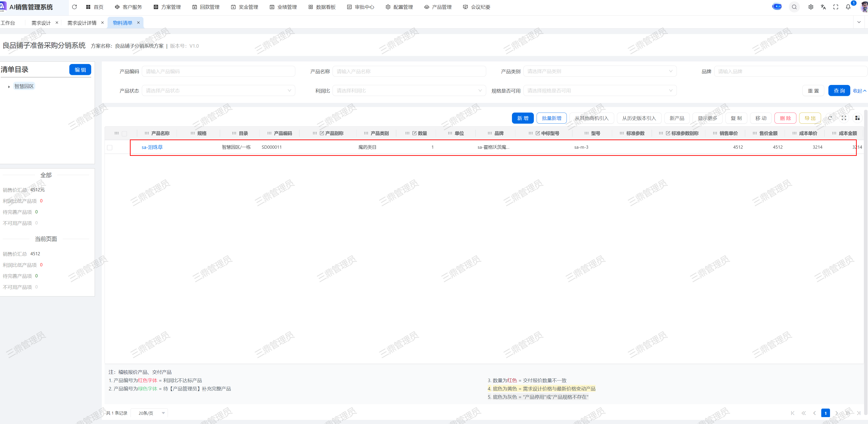This screenshot has height=424, width=868.
Task: Click the 批量新增 button
Action: pos(551,118)
